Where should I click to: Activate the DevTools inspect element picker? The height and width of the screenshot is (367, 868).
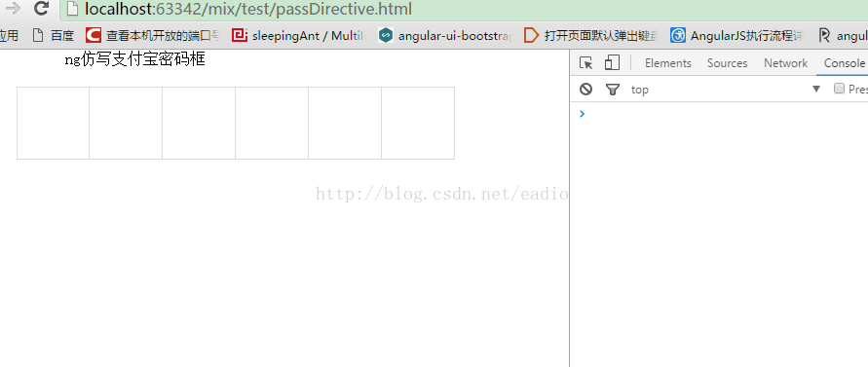coord(585,63)
